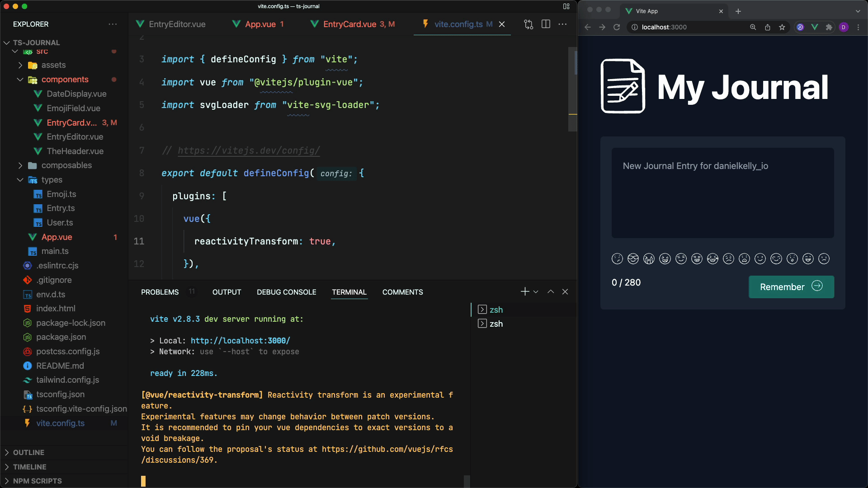Click the New Journal Entry text area
Screen dimensions: 868x488
click(x=722, y=193)
